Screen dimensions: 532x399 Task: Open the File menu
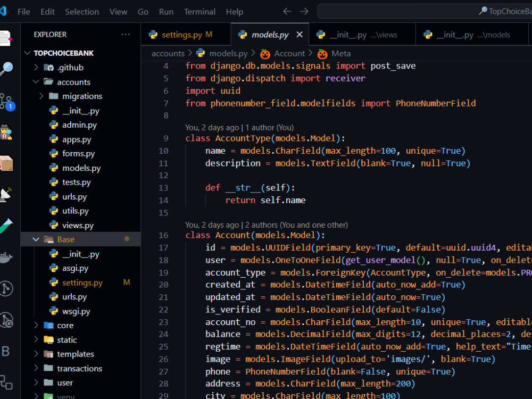pyautogui.click(x=24, y=12)
